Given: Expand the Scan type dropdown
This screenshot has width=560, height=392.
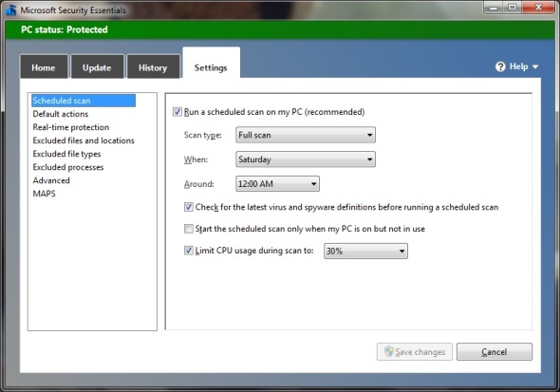Looking at the screenshot, I should coord(306,135).
